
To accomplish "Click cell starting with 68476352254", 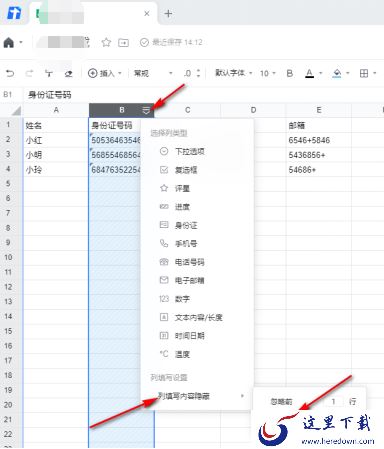I will tap(115, 169).
